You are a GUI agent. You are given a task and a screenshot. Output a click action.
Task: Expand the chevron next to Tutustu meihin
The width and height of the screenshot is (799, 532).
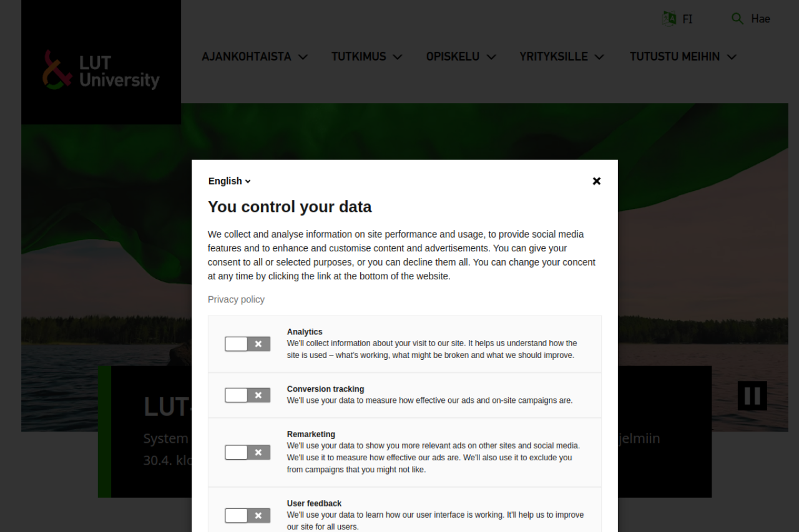tap(732, 57)
